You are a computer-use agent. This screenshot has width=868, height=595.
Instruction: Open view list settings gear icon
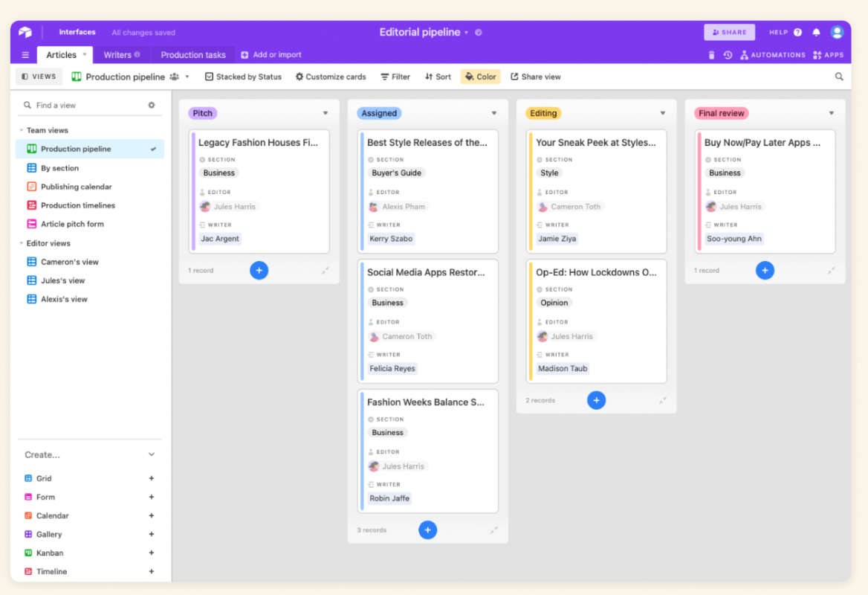[151, 106]
